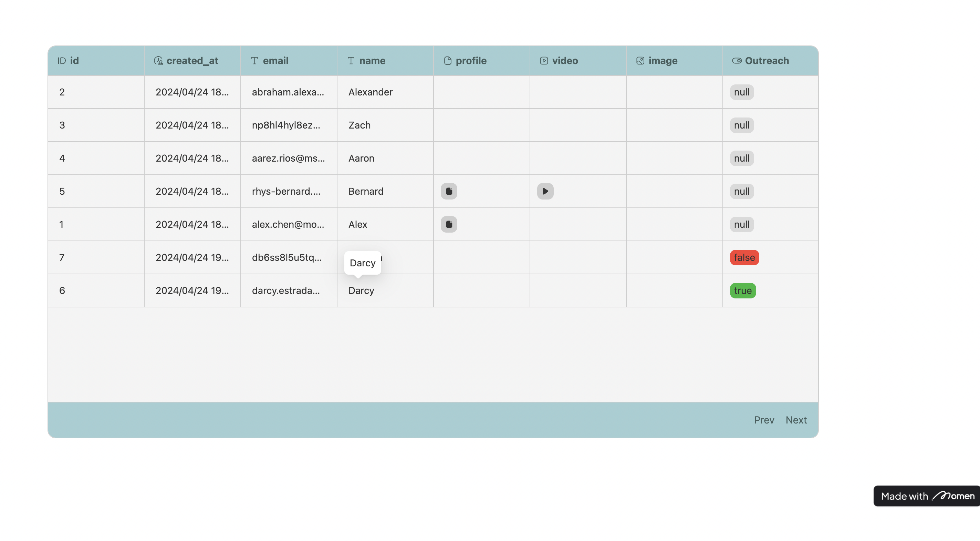Image resolution: width=980 pixels, height=541 pixels.
Task: Open the Made with Momen badge
Action: click(x=927, y=496)
